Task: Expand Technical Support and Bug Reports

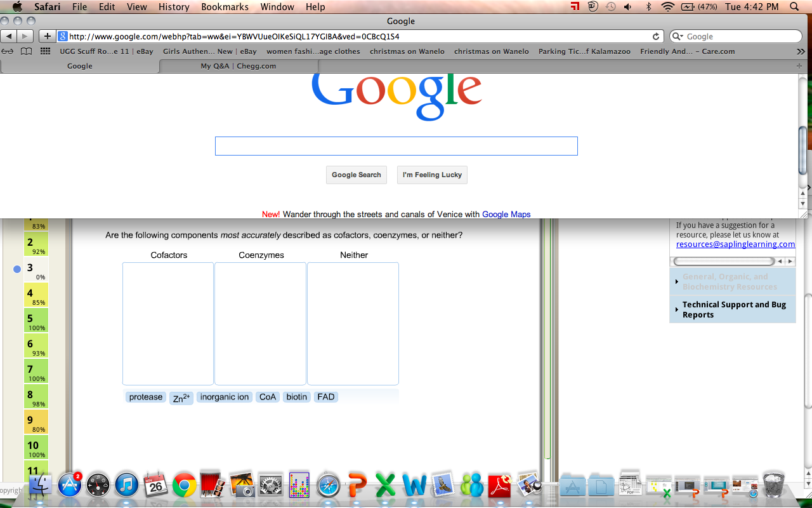Action: [733, 309]
